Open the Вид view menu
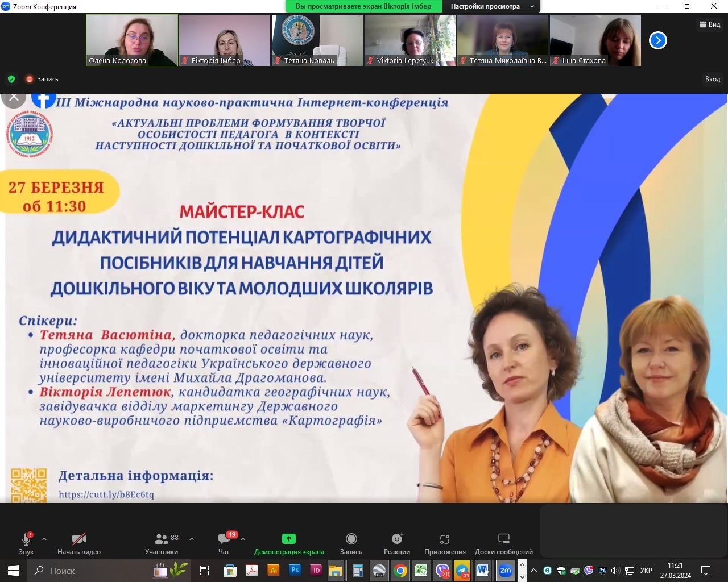Screen dimensions: 728x582 pyautogui.click(x=709, y=25)
